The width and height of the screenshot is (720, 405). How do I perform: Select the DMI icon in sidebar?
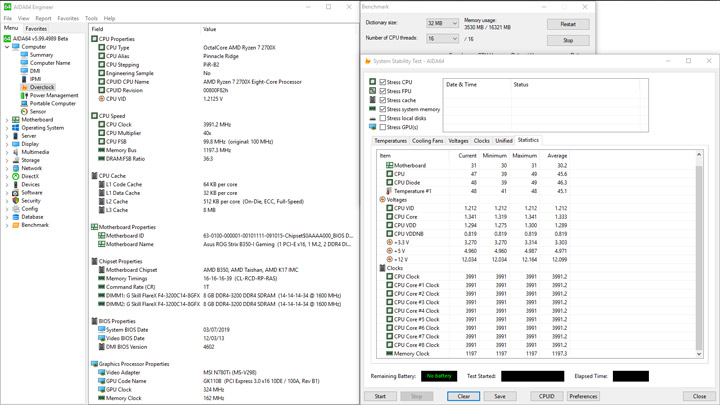coord(24,71)
